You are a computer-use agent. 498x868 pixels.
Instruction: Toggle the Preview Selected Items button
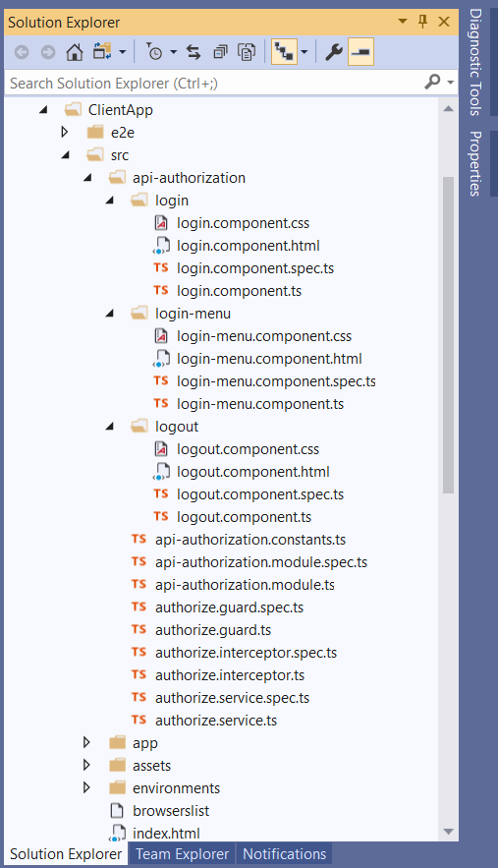click(x=360, y=52)
